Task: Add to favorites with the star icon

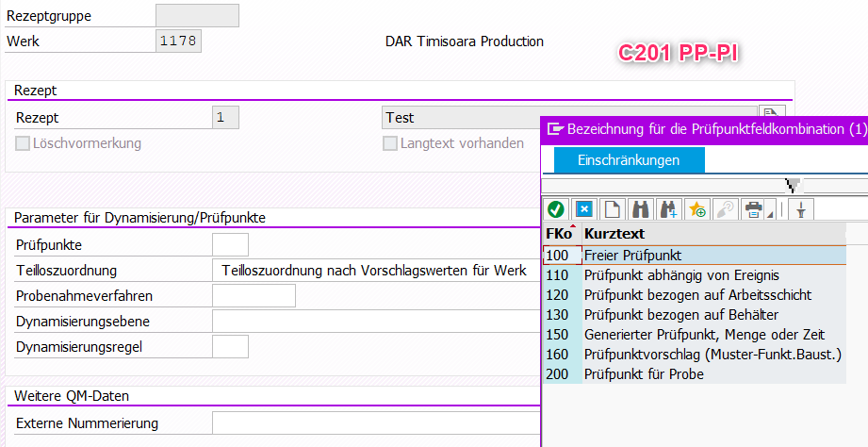Action: coord(696,208)
